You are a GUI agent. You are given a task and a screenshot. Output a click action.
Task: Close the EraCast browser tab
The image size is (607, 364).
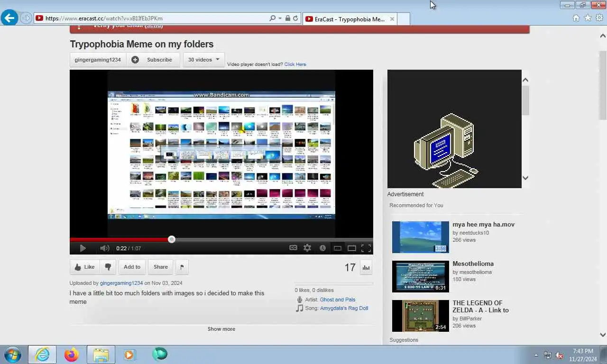(392, 19)
